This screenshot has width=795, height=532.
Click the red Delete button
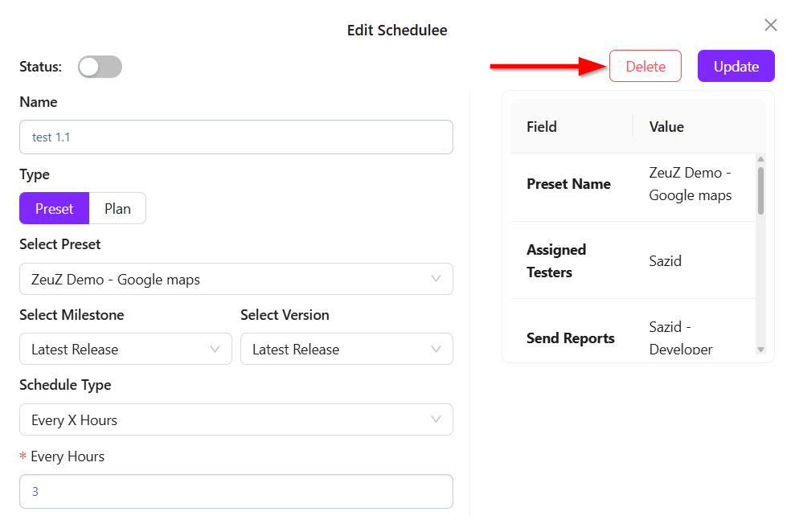coord(645,67)
